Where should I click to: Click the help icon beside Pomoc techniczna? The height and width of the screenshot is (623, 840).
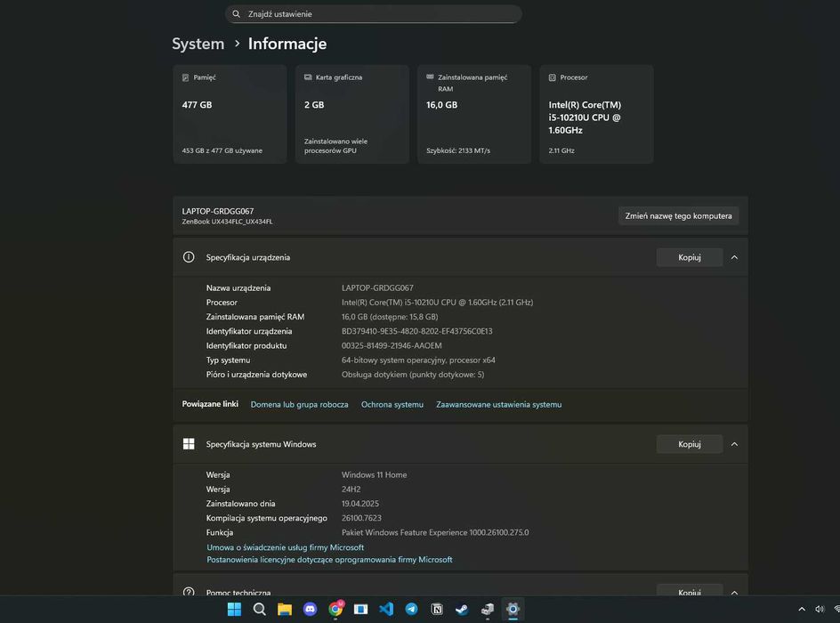tap(189, 592)
